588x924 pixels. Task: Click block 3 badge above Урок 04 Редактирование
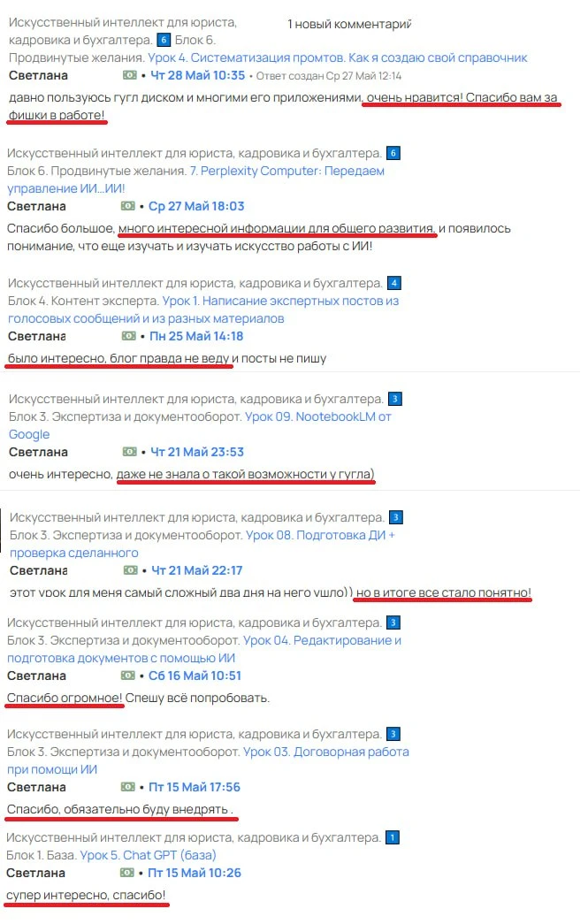point(393,622)
